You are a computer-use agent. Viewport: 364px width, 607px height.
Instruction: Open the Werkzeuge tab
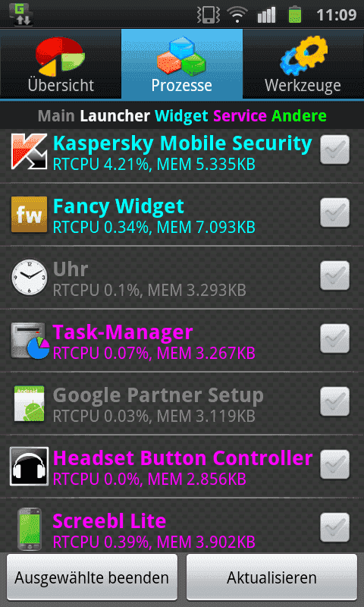coord(303,64)
